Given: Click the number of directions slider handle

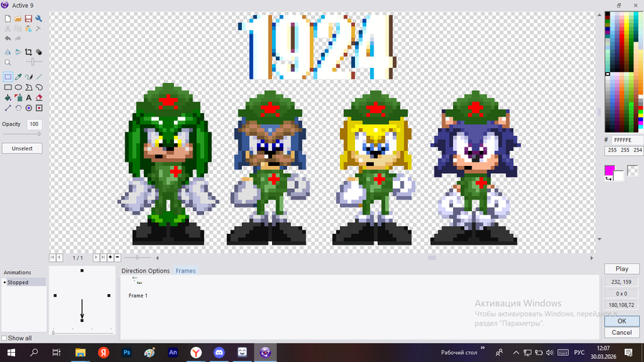Looking at the screenshot, I should pos(53,333).
